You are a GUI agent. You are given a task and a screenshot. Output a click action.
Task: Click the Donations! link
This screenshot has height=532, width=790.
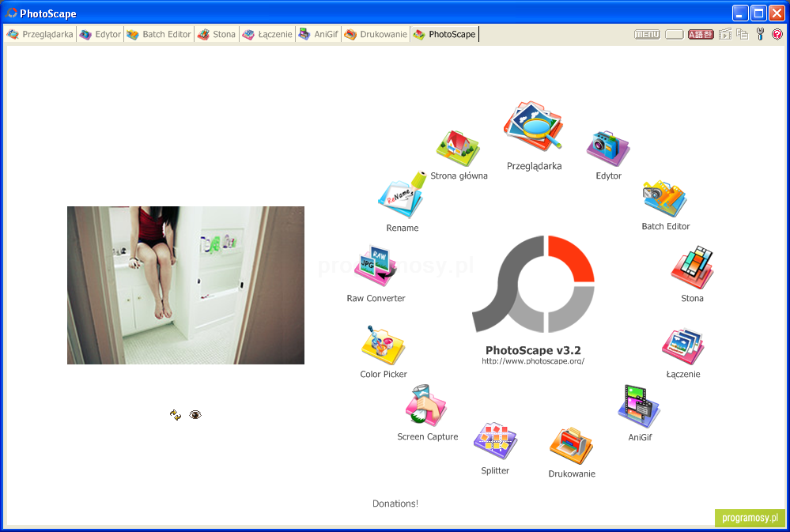pyautogui.click(x=395, y=504)
